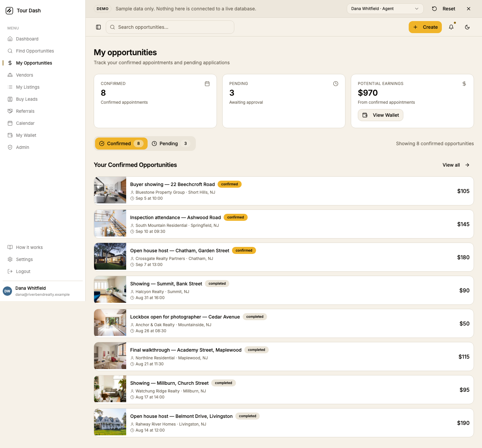This screenshot has width=482, height=448.
Task: Click Showing Millburn Church Street thumbnail
Action: [x=110, y=389]
